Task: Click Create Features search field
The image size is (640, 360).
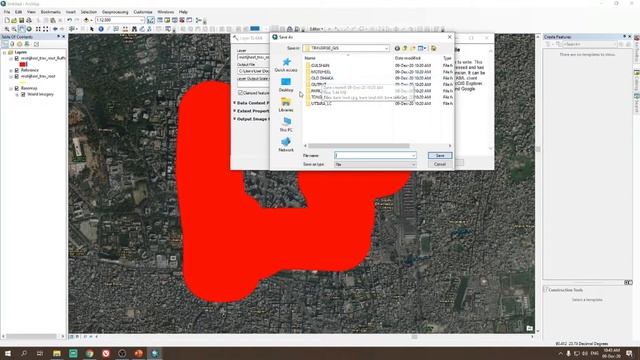Action: coord(591,44)
